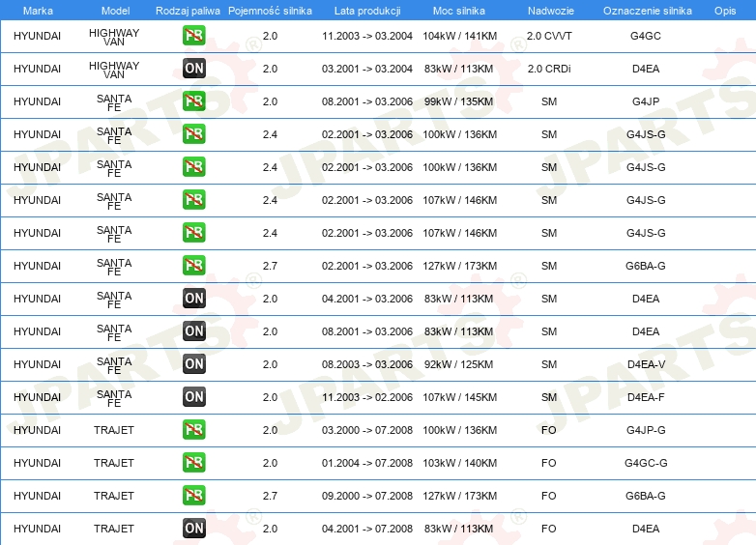756x545 pixels.
Task: Select the date range 11.2003 -> 03.2004
Action: pos(367,36)
